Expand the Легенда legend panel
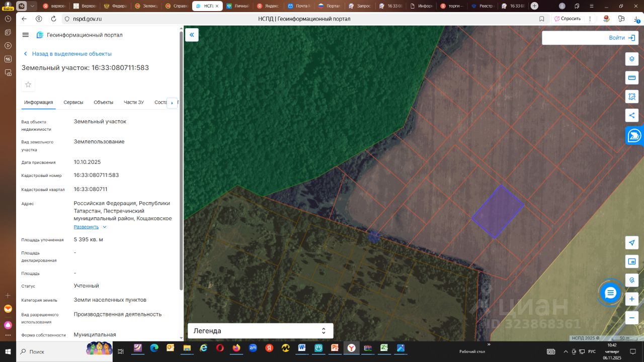The height and width of the screenshot is (362, 644). pyautogui.click(x=260, y=331)
